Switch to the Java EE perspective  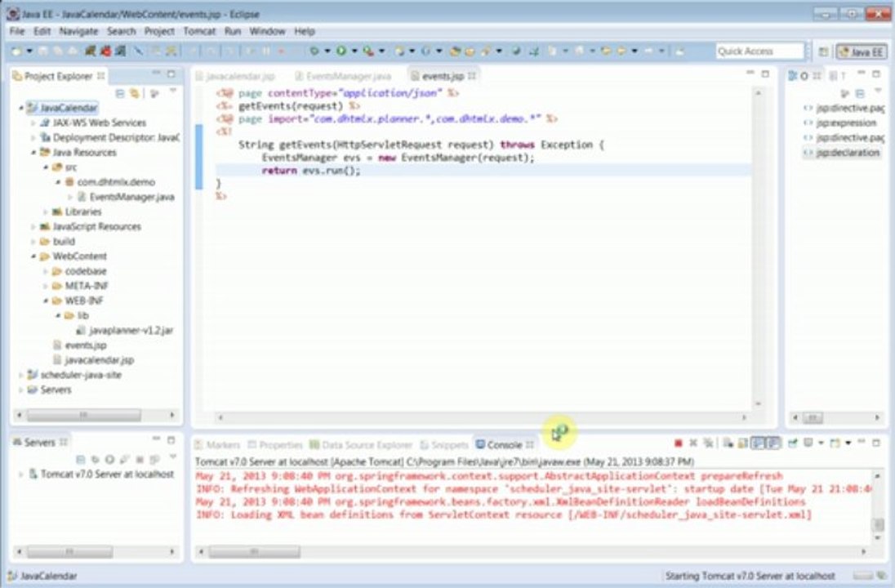(862, 52)
